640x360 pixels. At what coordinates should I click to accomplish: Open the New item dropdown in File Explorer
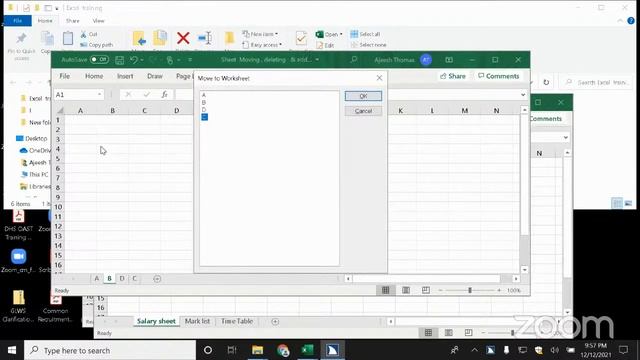coord(260,34)
